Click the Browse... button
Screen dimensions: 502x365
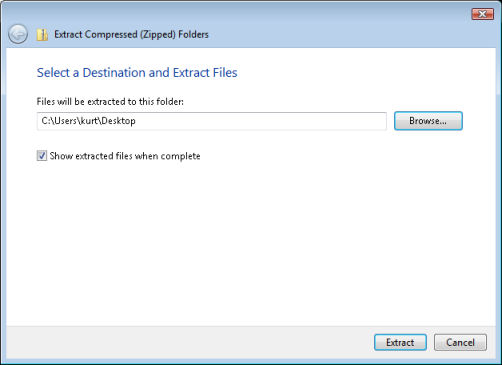[x=428, y=121]
